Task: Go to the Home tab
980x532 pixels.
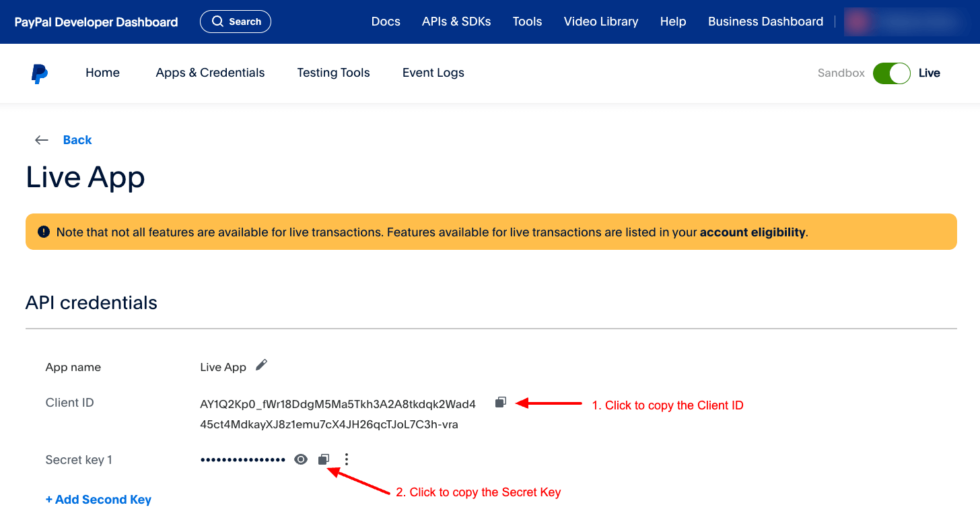Action: point(102,73)
